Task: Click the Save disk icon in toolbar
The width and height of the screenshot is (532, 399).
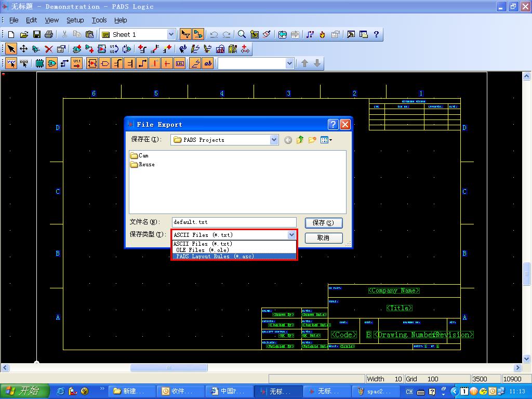Action: [36, 34]
